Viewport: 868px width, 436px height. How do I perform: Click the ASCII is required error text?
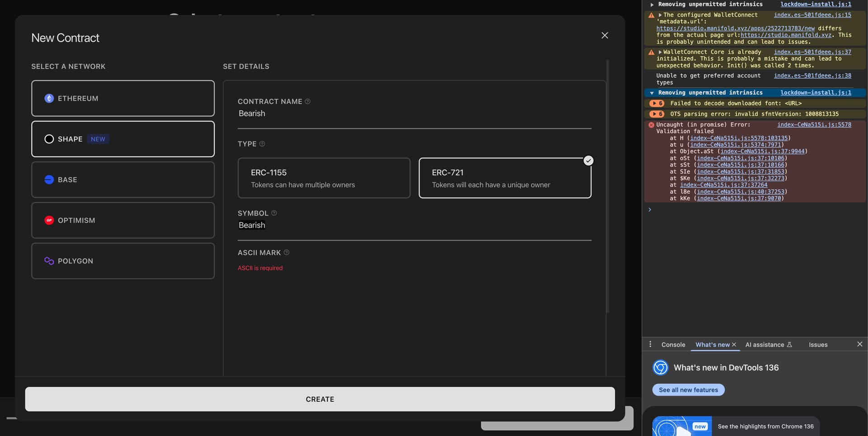[x=260, y=268]
